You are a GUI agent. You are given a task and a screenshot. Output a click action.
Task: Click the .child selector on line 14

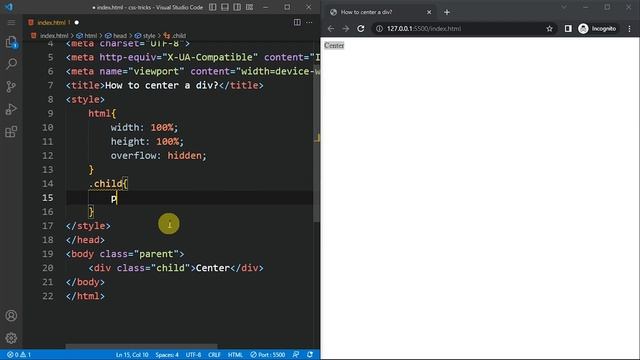click(105, 184)
